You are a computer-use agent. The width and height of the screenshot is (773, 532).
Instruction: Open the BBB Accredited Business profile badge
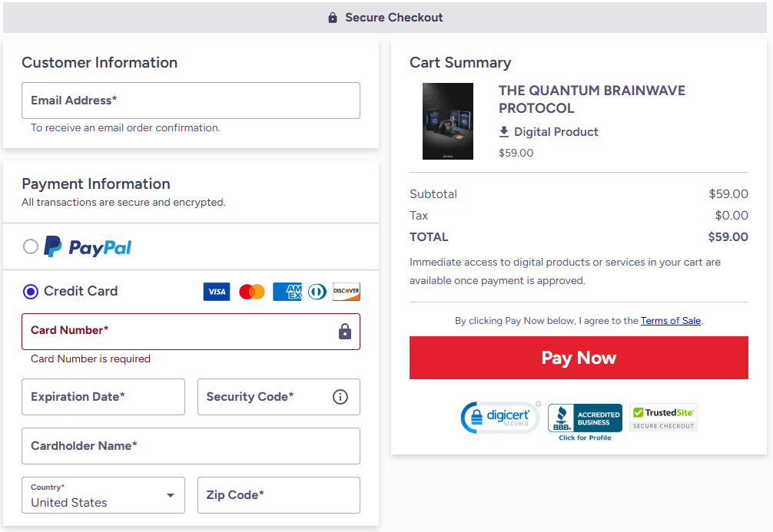pos(585,421)
